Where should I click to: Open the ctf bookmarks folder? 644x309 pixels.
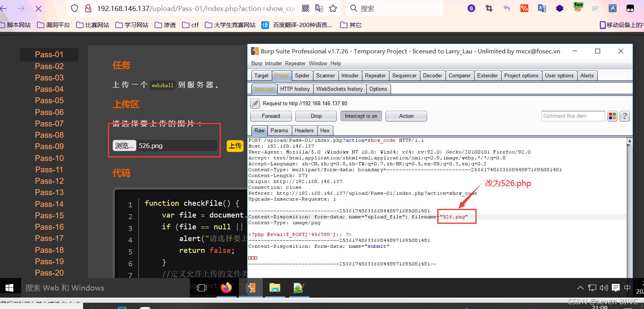pos(191,25)
